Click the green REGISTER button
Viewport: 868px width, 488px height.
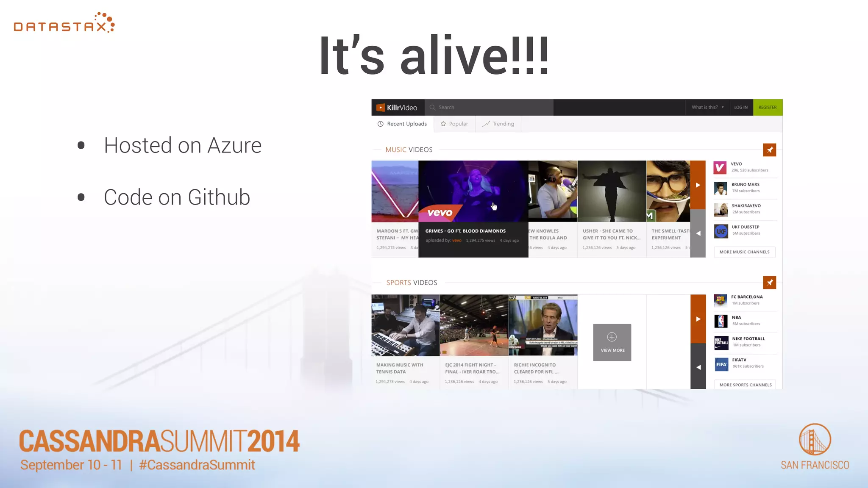(x=768, y=108)
